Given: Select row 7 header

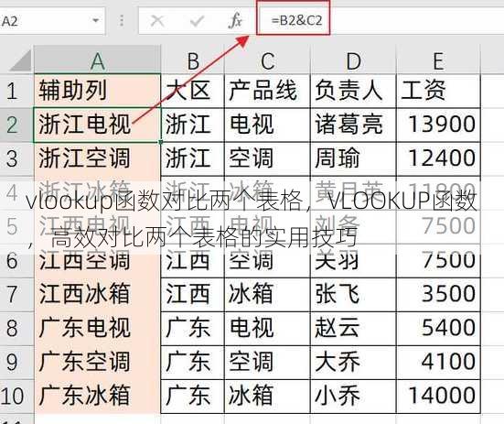Looking at the screenshot, I should 16,294.
